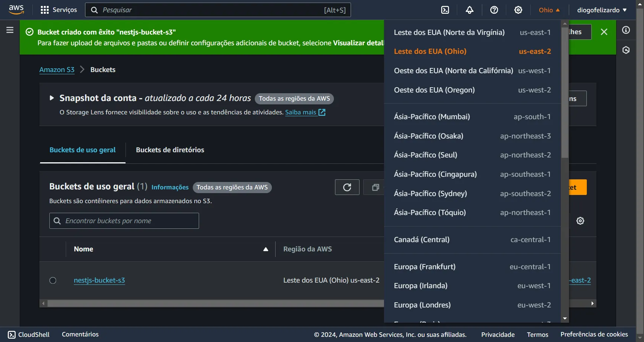The width and height of the screenshot is (644, 342).
Task: Open the hexagon tutorials icon on right sidebar
Action: 626,50
